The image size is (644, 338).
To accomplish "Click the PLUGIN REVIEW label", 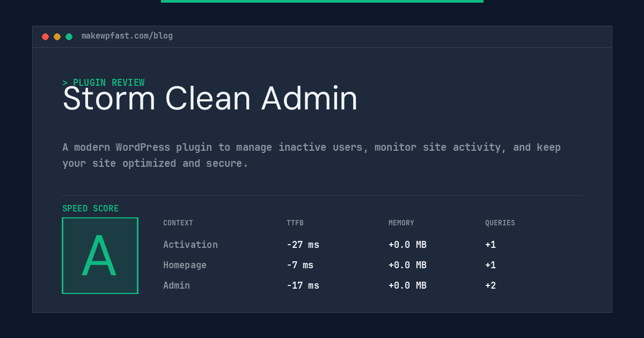I will pyautogui.click(x=104, y=83).
